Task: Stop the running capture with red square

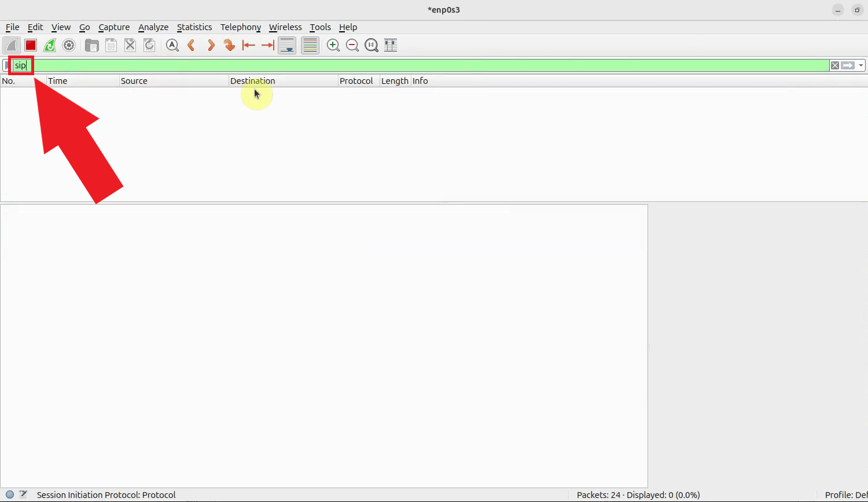Action: click(x=31, y=45)
